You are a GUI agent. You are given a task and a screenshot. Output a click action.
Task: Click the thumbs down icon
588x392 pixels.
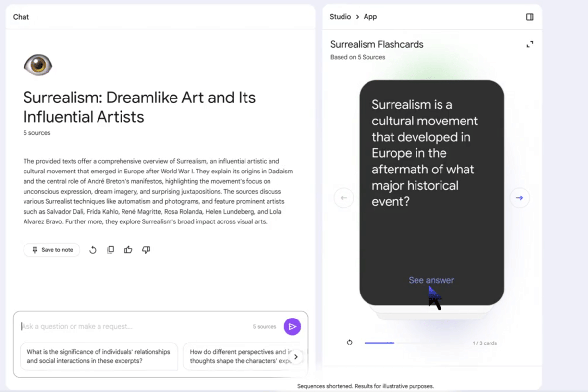[x=146, y=250]
